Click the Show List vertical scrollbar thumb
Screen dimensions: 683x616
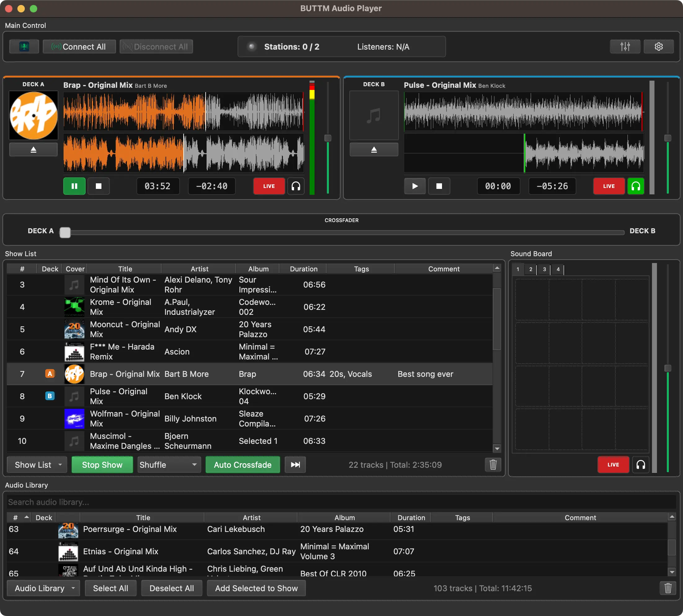497,319
